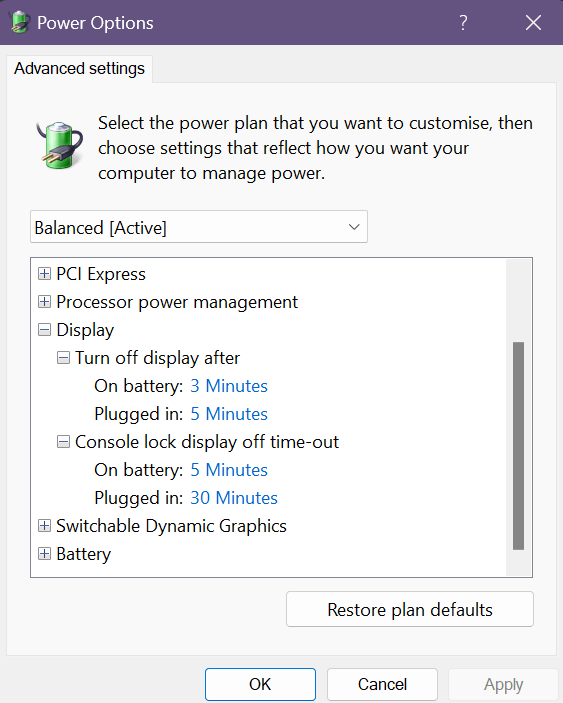
Task: Click the settings list vertical scrollbar thumb
Action: pos(519,446)
